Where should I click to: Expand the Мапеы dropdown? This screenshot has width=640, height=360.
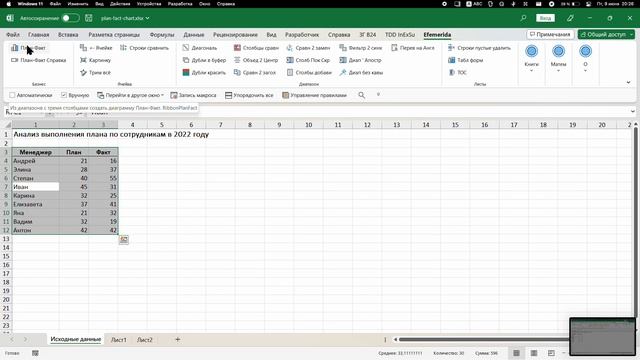558,59
